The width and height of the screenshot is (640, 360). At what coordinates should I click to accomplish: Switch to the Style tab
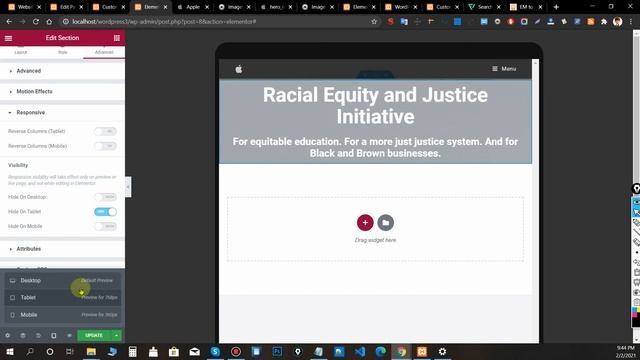(62, 52)
